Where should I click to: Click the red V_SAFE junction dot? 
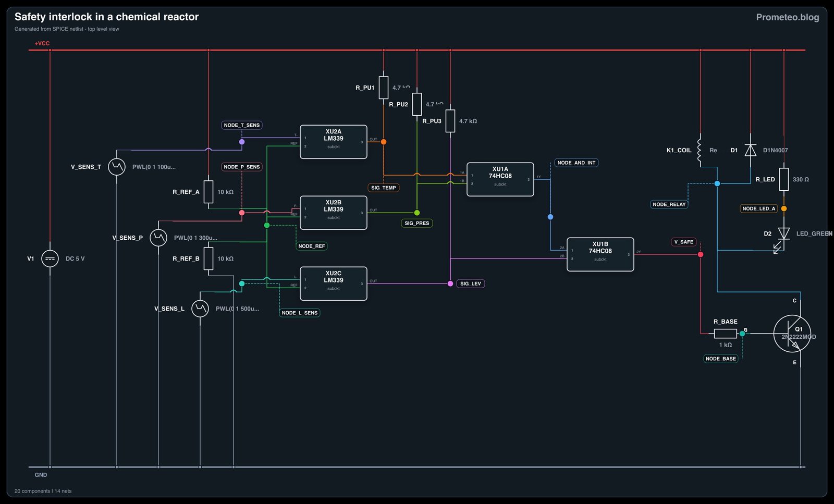701,254
